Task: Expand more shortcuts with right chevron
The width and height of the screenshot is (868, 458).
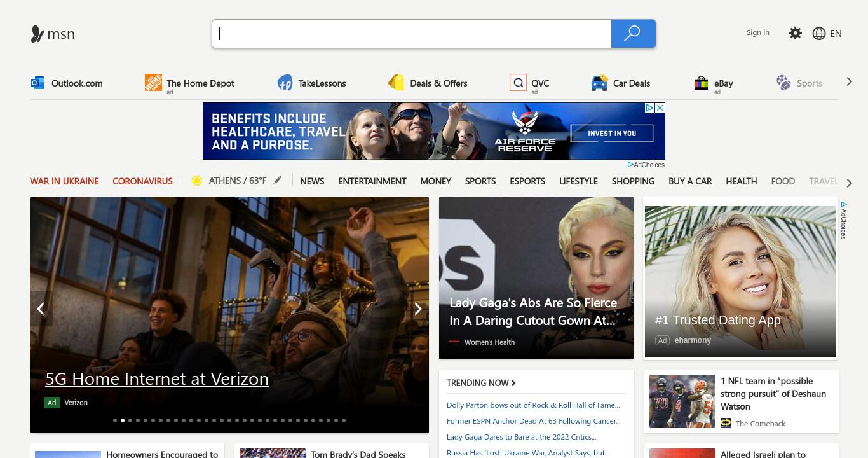Action: 849,81
